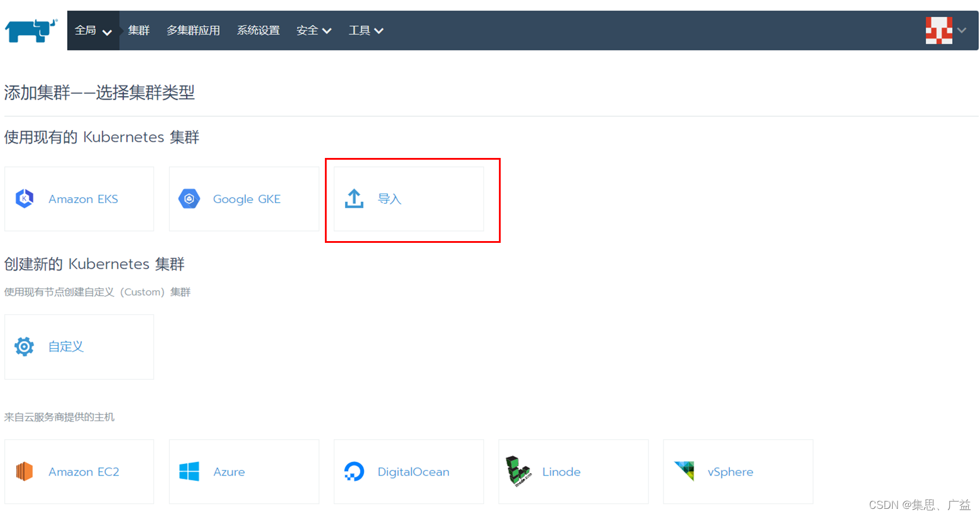Click the Azure Windows logo icon
The width and height of the screenshot is (980, 516).
(189, 471)
